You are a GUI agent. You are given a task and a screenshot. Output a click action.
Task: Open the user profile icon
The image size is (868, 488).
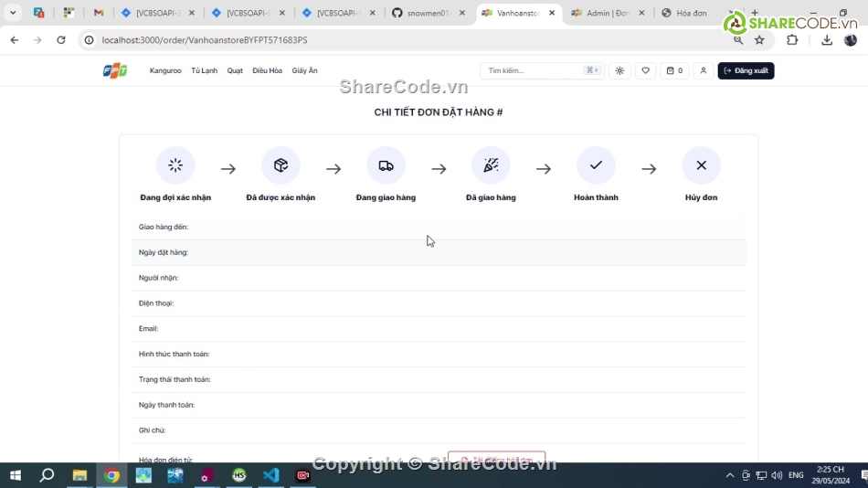point(703,71)
